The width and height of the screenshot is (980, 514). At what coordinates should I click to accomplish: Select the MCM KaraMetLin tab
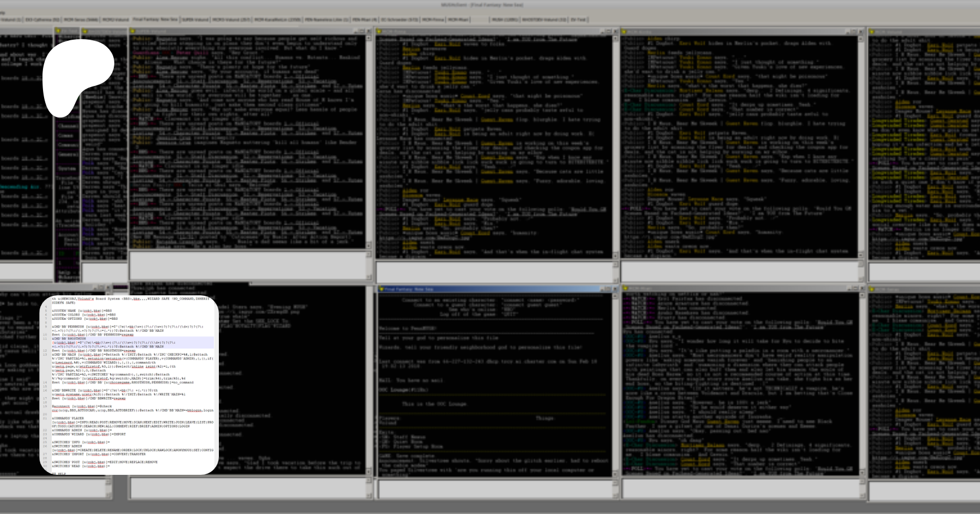pyautogui.click(x=277, y=20)
